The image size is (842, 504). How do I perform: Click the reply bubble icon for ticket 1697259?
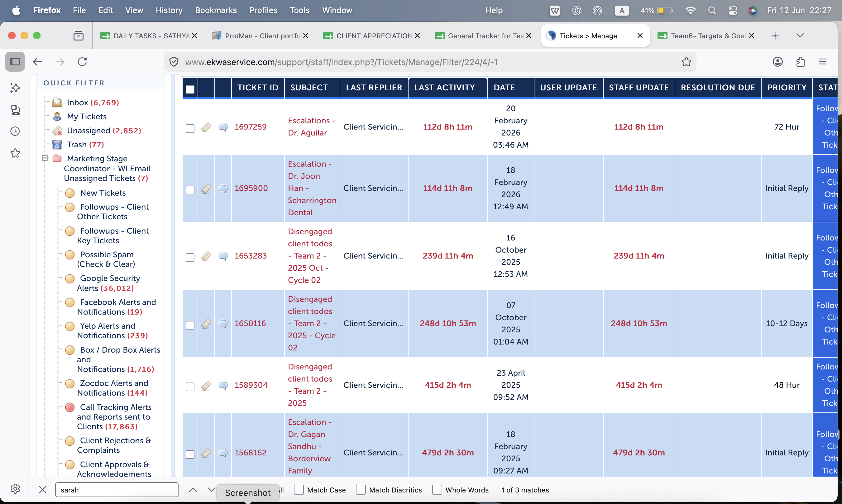coord(223,127)
